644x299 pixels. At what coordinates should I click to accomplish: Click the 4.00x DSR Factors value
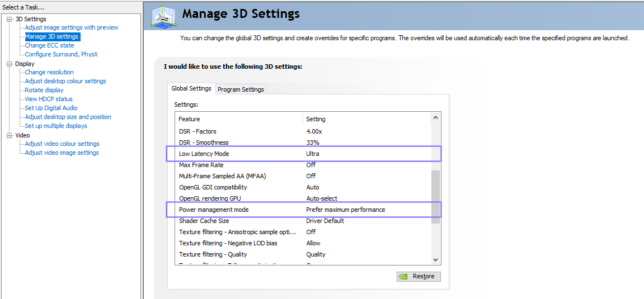[314, 132]
